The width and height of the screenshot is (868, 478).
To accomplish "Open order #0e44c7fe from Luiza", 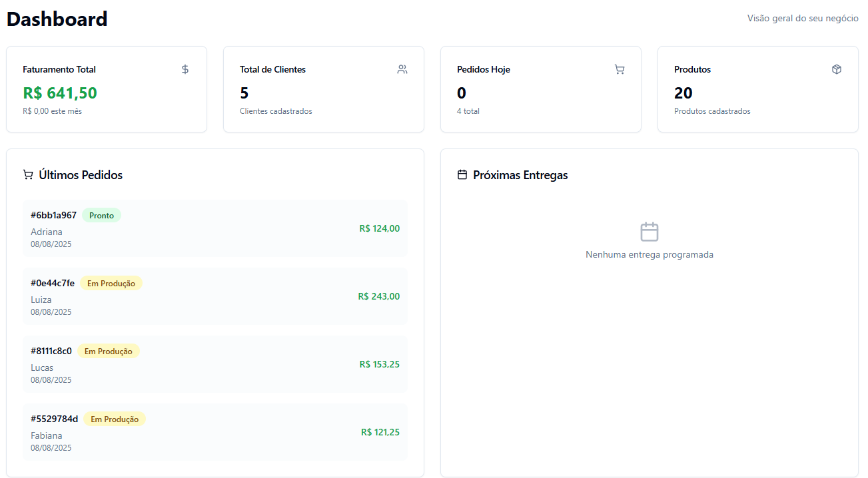I will click(x=215, y=296).
